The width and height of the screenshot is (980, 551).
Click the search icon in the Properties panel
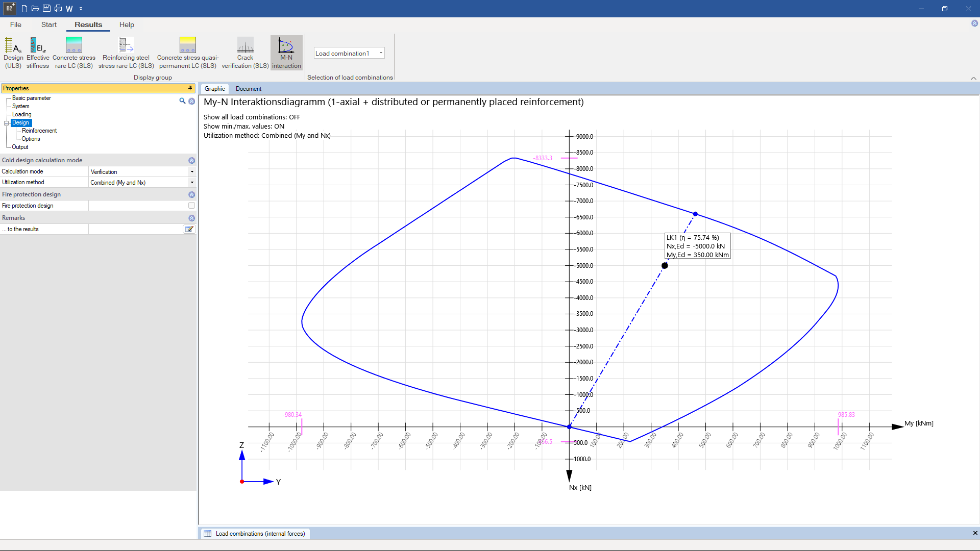point(182,101)
